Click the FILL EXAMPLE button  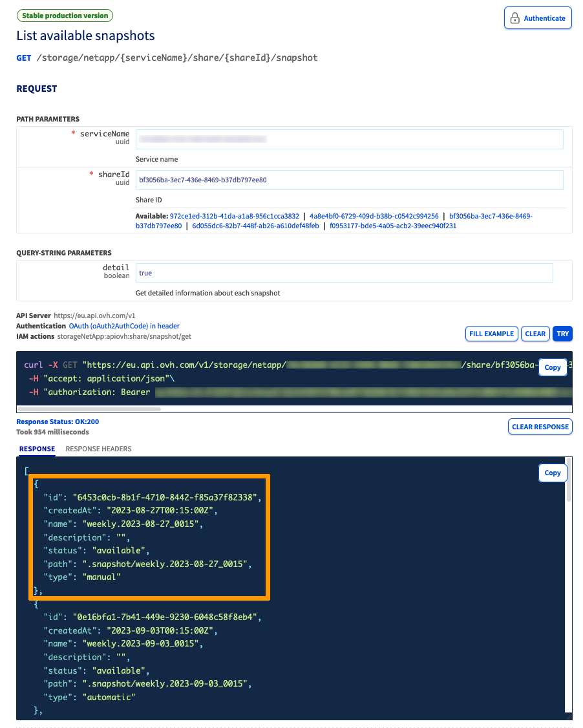pos(491,334)
